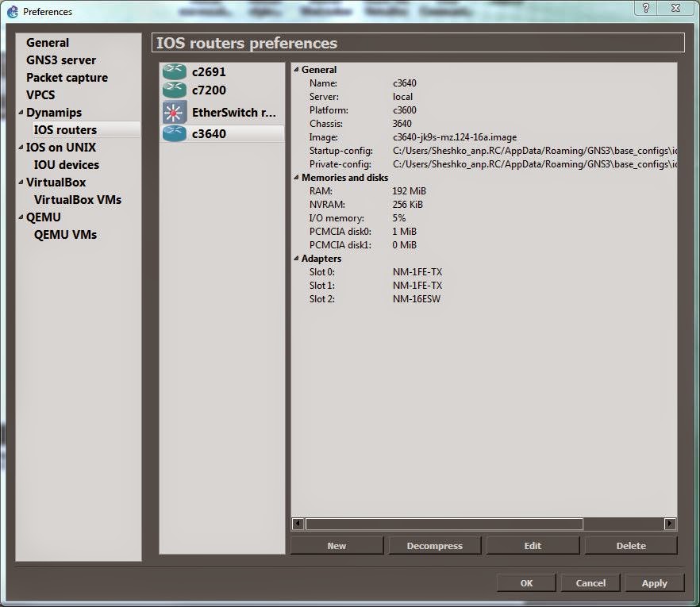700x607 pixels.
Task: Open QEMU VMs preferences
Action: (65, 234)
